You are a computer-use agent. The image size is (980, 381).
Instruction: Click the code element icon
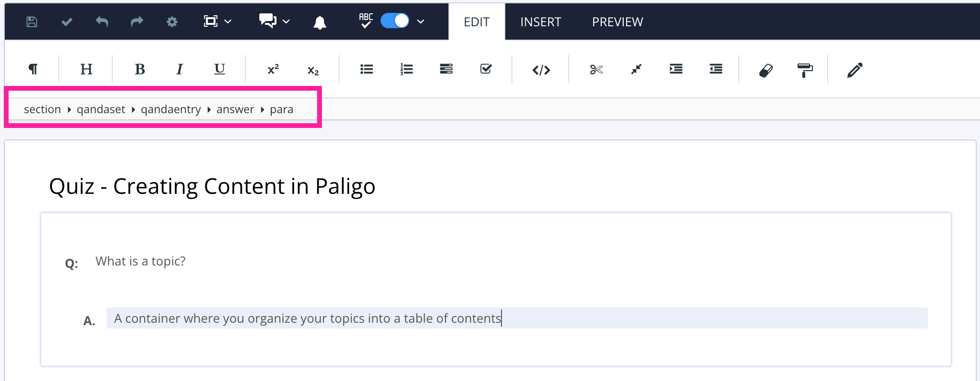coord(541,70)
